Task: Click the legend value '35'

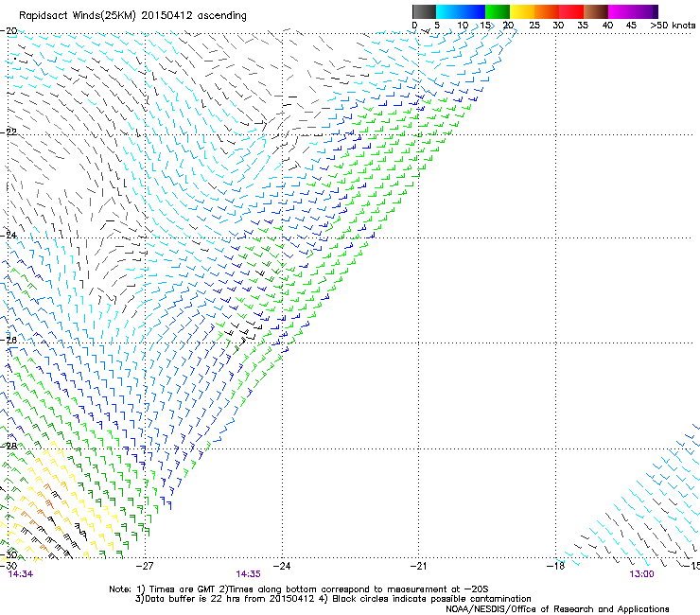Action: coord(583,26)
